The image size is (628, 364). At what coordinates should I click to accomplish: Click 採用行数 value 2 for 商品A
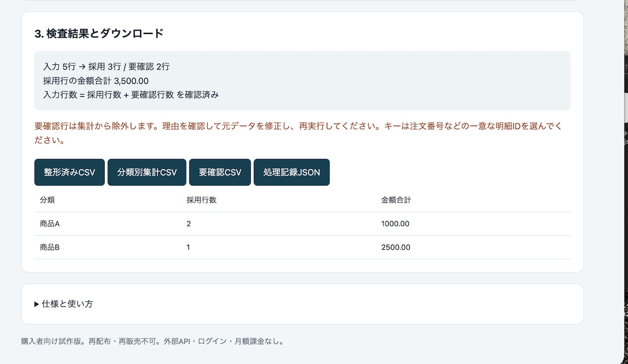tap(188, 224)
